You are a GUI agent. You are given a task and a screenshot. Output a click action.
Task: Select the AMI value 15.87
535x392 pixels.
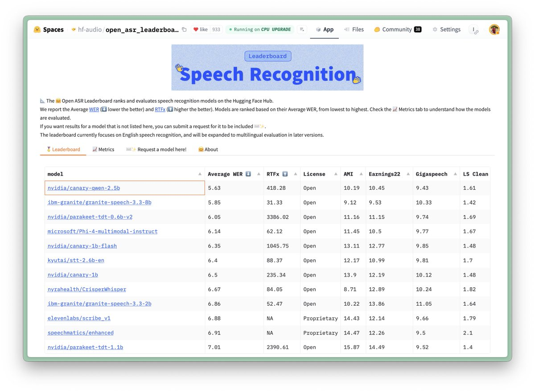pyautogui.click(x=354, y=347)
